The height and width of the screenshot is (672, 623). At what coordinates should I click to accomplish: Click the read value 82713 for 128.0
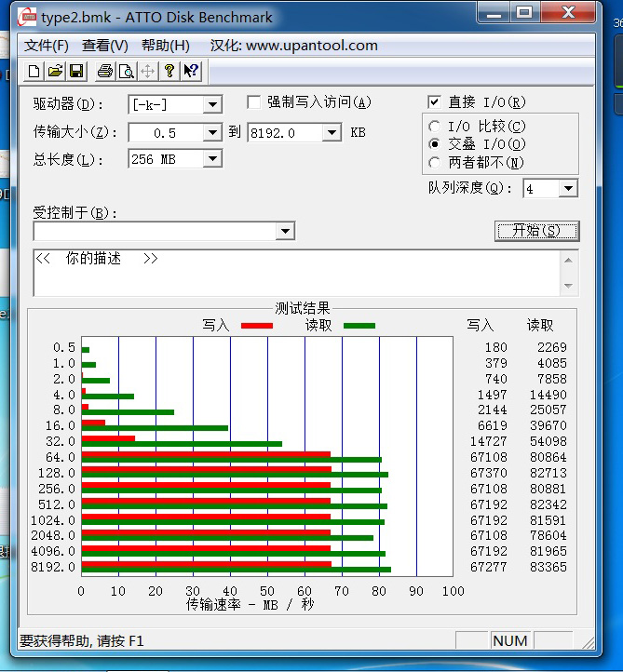[x=549, y=473]
